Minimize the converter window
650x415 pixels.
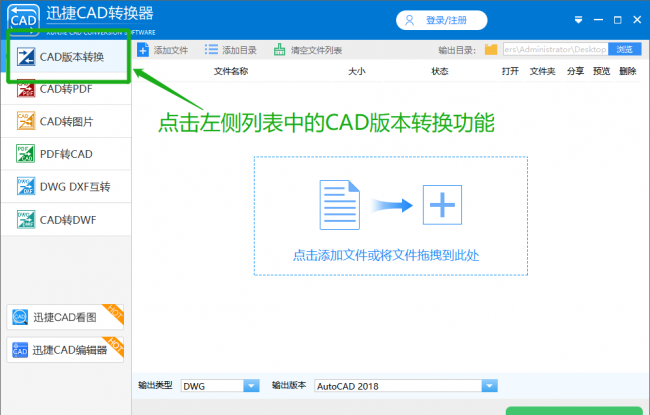click(598, 20)
